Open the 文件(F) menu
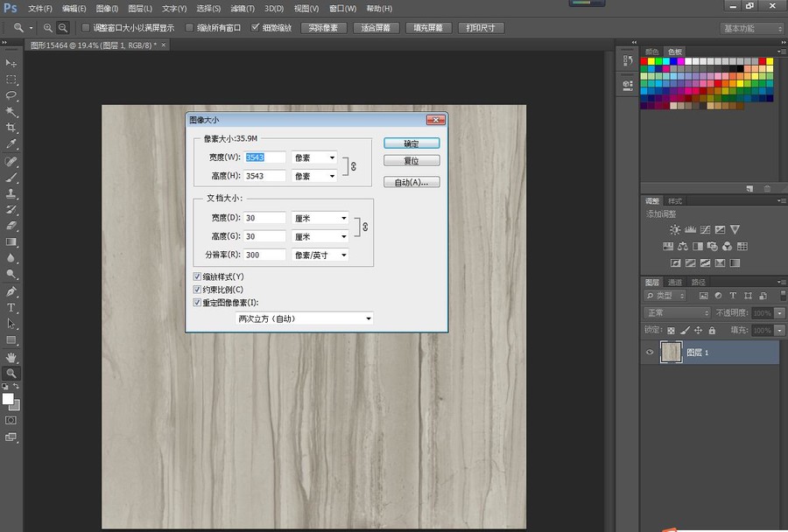 point(40,9)
